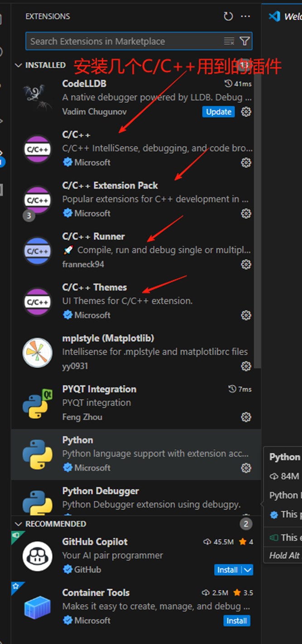Screen dimensions: 302x644
Task: Click publisher name franneck94
Action: [83, 264]
